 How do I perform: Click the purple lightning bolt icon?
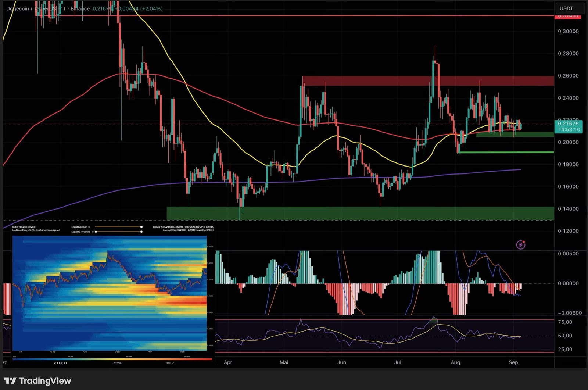520,244
